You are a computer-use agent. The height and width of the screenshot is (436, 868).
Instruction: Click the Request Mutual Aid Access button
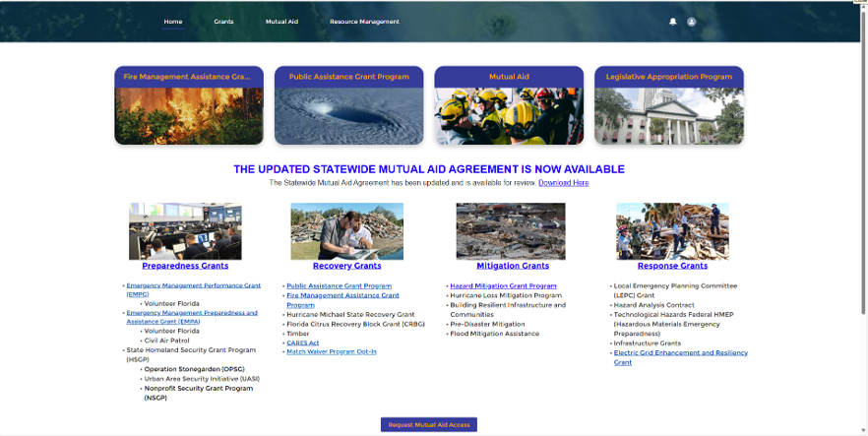[x=429, y=424]
